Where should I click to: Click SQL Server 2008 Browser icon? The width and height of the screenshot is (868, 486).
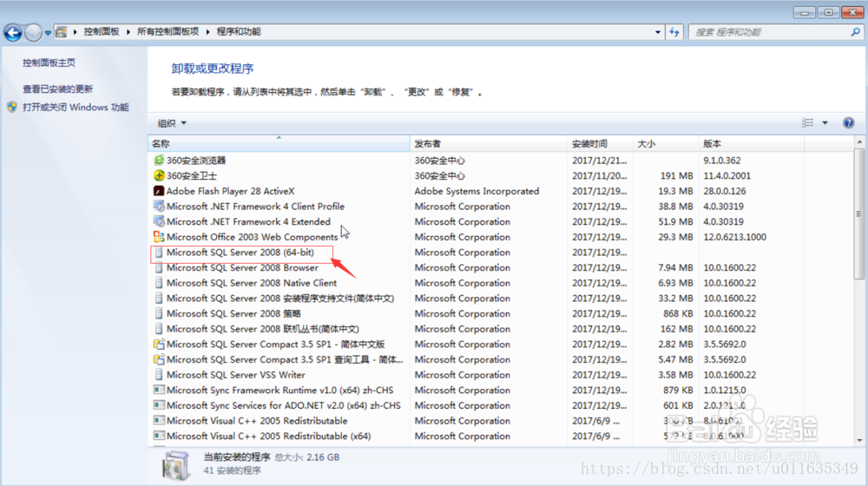pyautogui.click(x=159, y=267)
